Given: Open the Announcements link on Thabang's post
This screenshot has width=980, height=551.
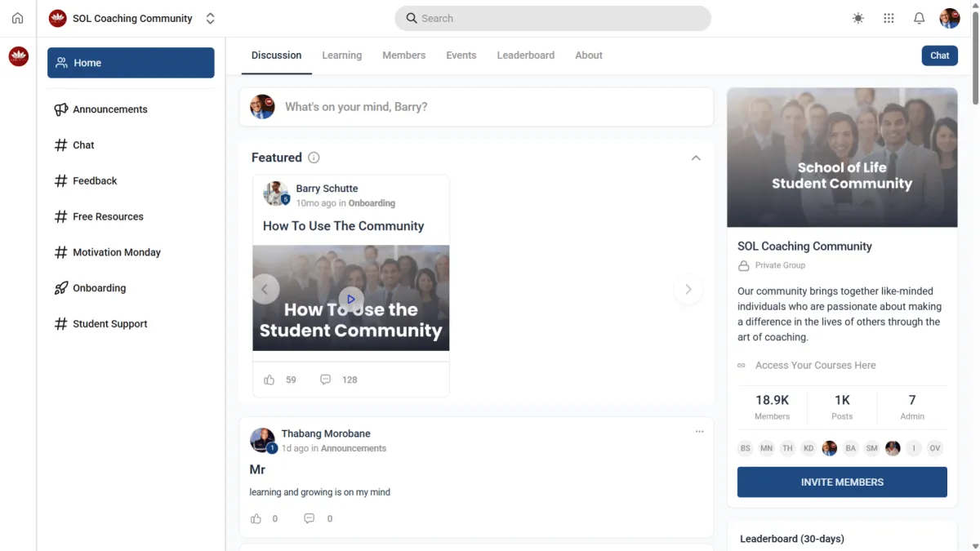Looking at the screenshot, I should coord(354,448).
